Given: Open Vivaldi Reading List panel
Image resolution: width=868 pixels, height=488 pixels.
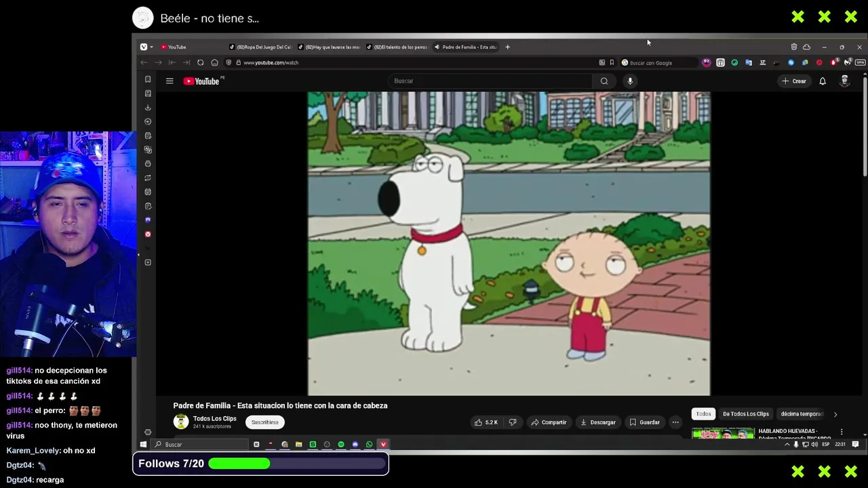Looking at the screenshot, I should click(148, 94).
